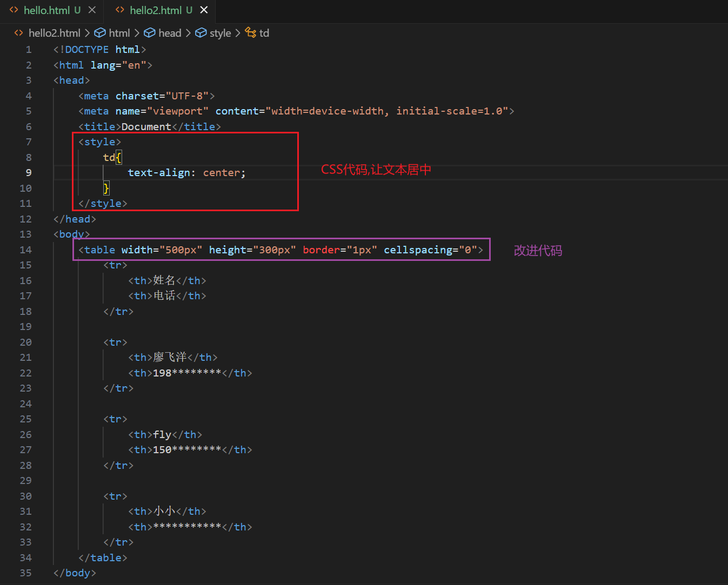728x585 pixels.
Task: Click line number 35 in gutter
Action: 25,573
